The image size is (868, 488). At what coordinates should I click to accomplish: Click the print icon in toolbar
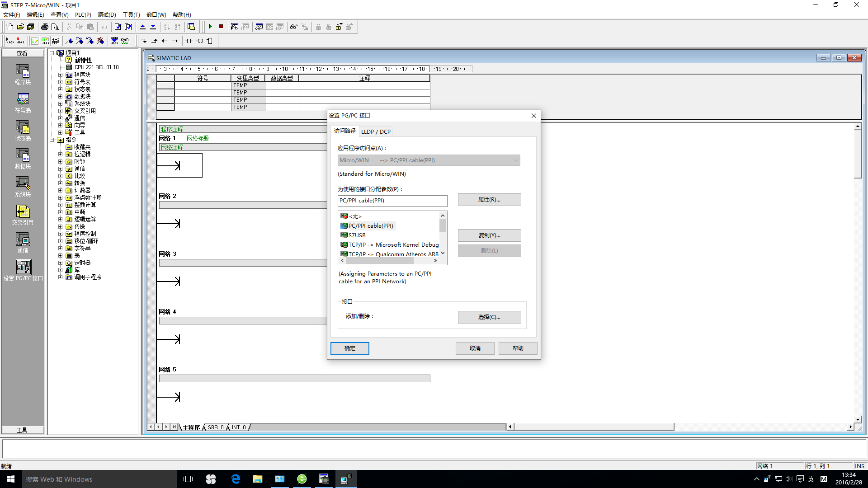[x=44, y=27]
